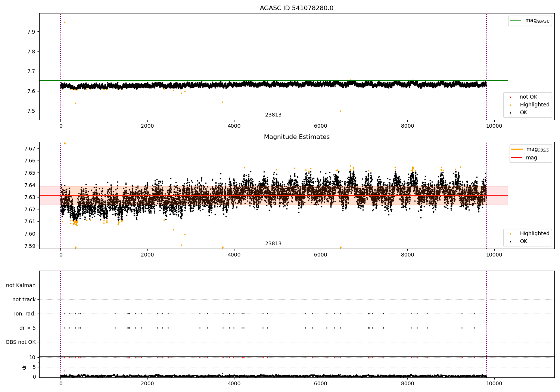Click the 4000 x-tick under the top plot

pyautogui.click(x=234, y=126)
